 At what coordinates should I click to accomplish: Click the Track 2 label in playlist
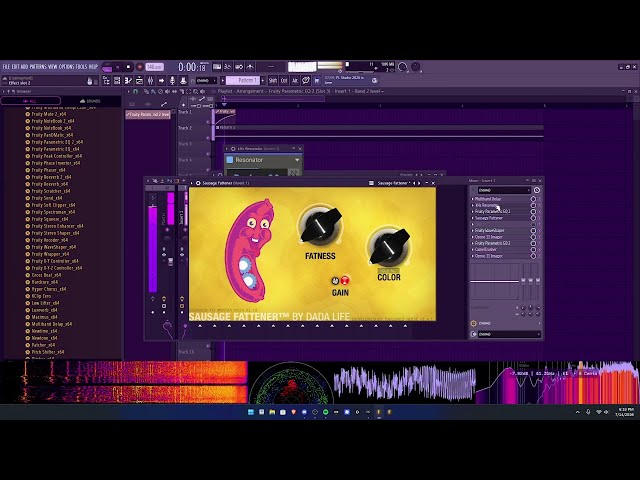click(184, 128)
